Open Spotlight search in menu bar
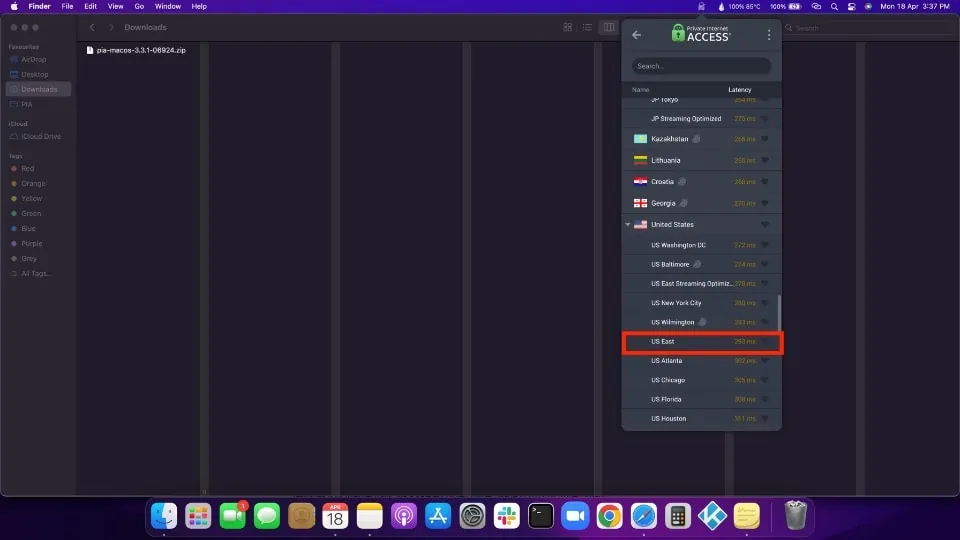Viewport: 960px width, 540px height. tap(834, 6)
